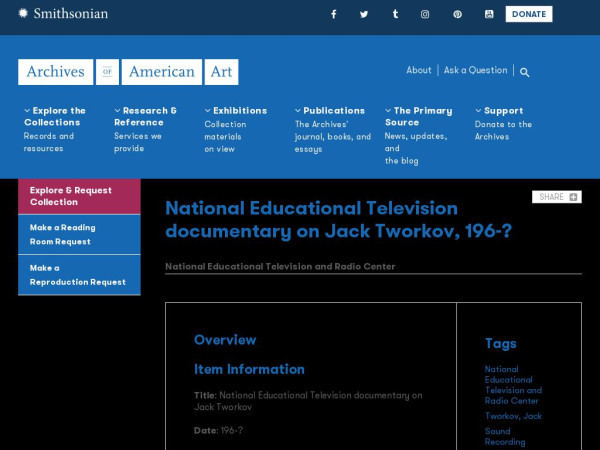This screenshot has width=600, height=450.
Task: Open tag National Educational Television and Radio Center
Action: (x=513, y=385)
